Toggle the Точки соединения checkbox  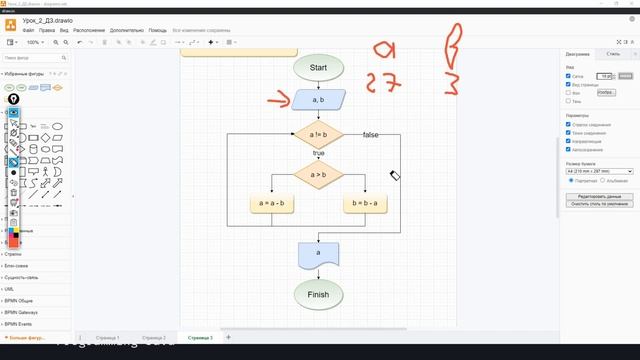pyautogui.click(x=568, y=133)
